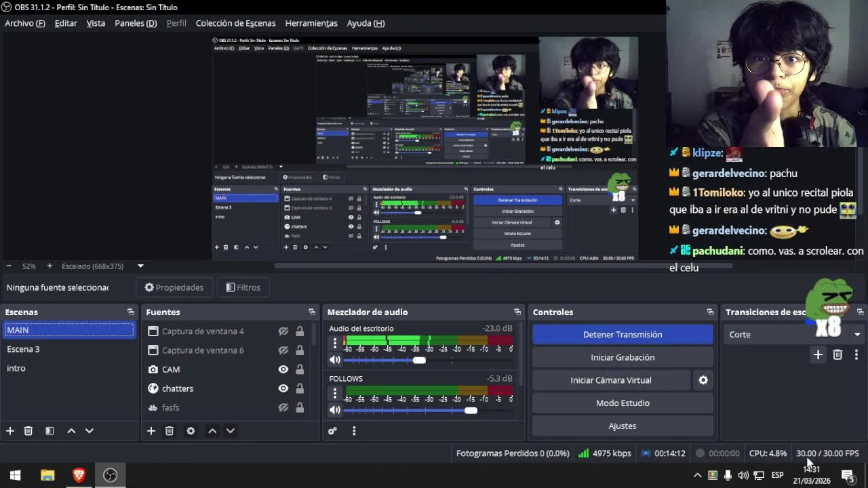The height and width of the screenshot is (488, 868).
Task: Open Audio del escritorio options dots
Action: (x=335, y=344)
